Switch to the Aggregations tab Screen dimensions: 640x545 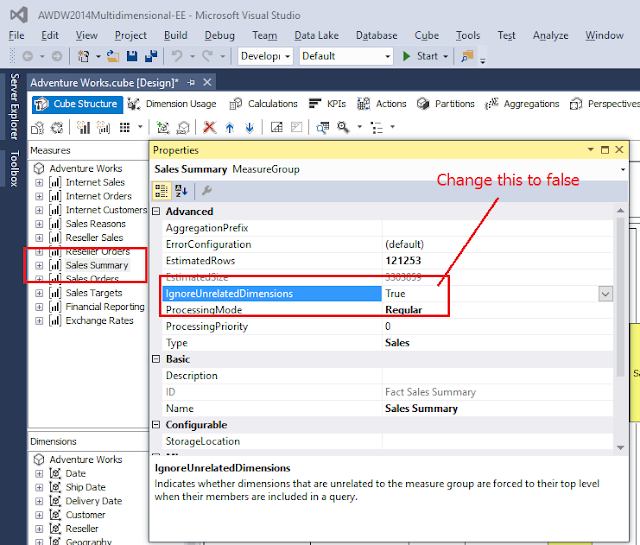click(x=522, y=104)
